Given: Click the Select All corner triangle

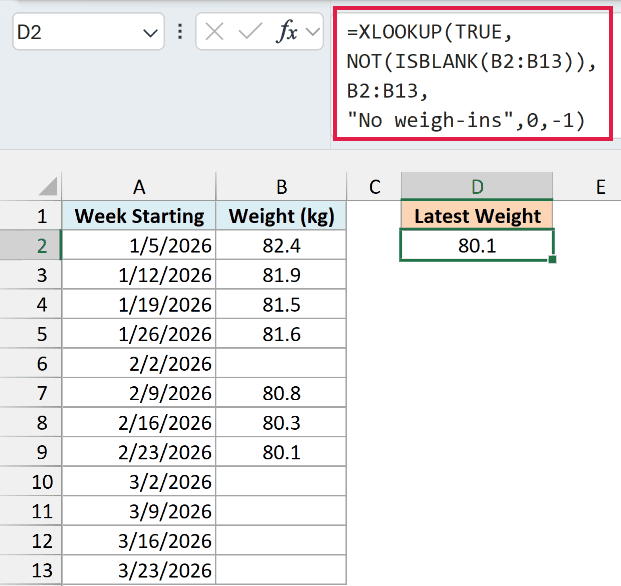Looking at the screenshot, I should click(x=48, y=187).
